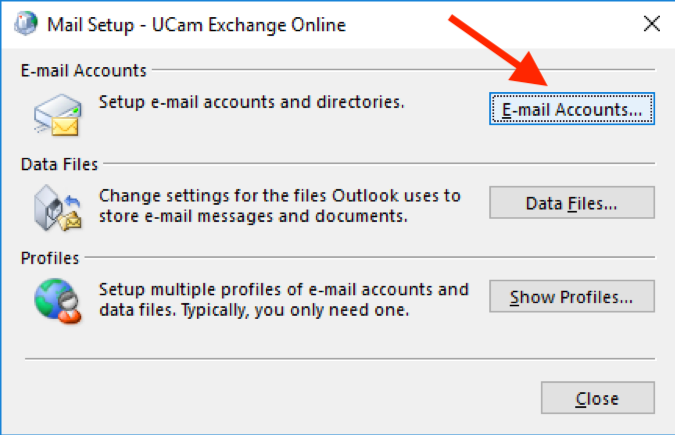Click the Mail Setup title bar icon
Viewport: 675px width, 435px height.
(x=25, y=23)
